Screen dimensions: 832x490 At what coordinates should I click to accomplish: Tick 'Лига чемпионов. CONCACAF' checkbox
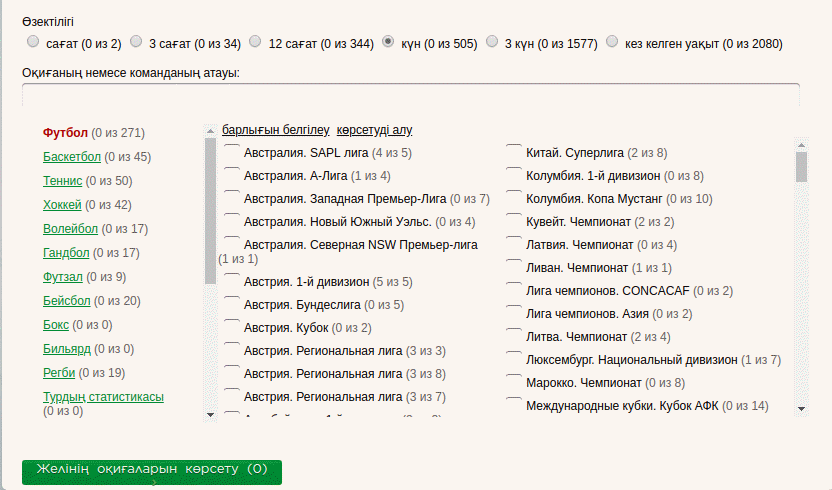tap(514, 290)
